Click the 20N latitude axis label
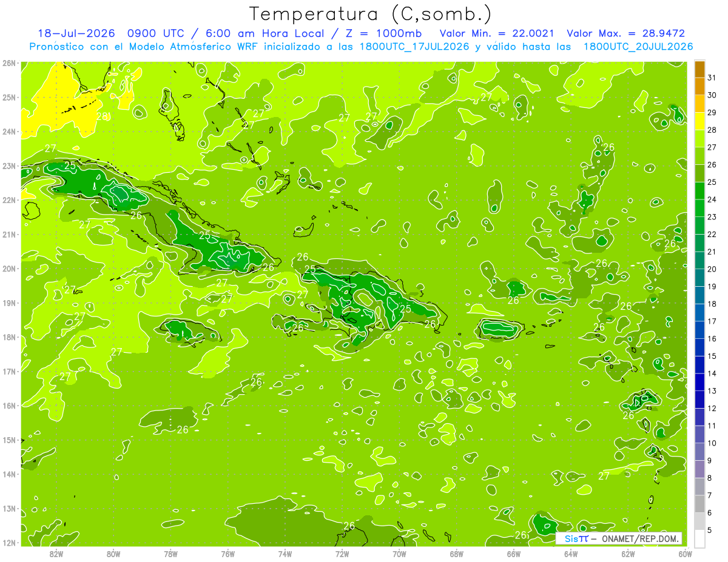The image size is (728, 562). click(9, 269)
